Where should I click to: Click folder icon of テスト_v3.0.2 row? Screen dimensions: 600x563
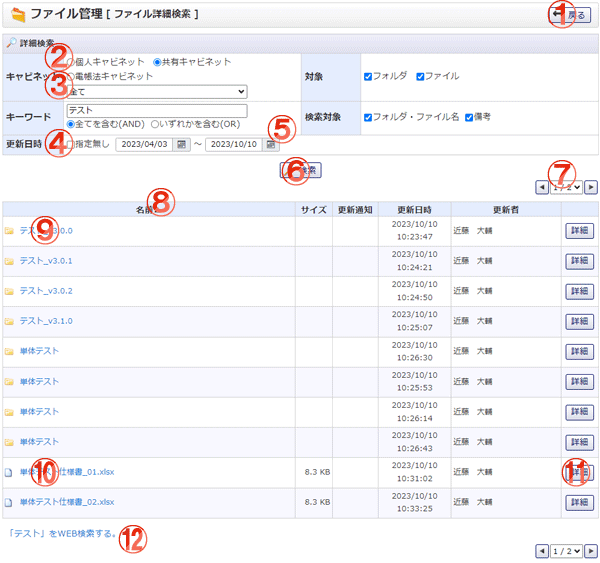(9, 292)
